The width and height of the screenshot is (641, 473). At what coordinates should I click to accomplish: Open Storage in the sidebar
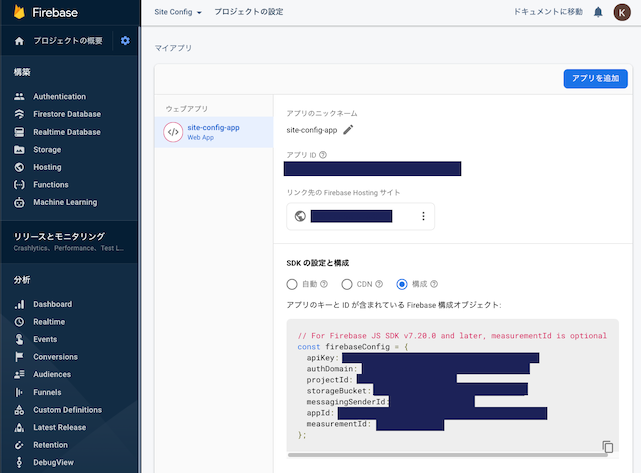click(47, 150)
